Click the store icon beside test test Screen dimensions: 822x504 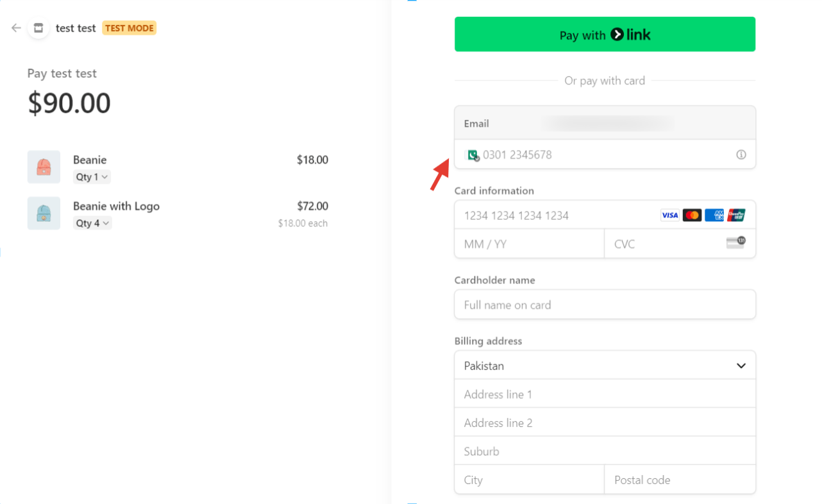click(38, 28)
